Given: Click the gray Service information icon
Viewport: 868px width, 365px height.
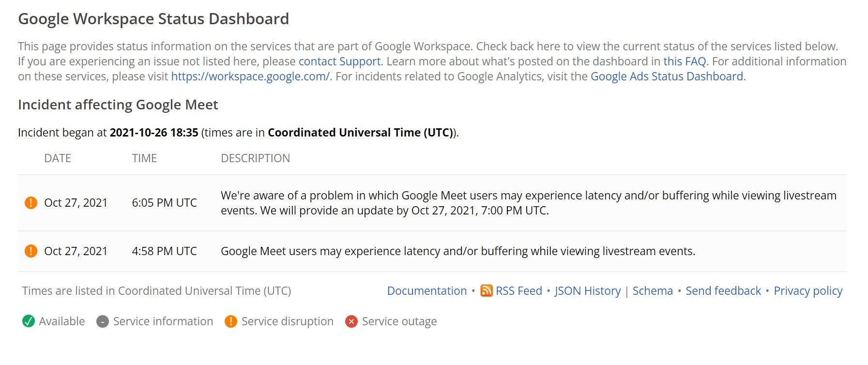Looking at the screenshot, I should point(103,321).
